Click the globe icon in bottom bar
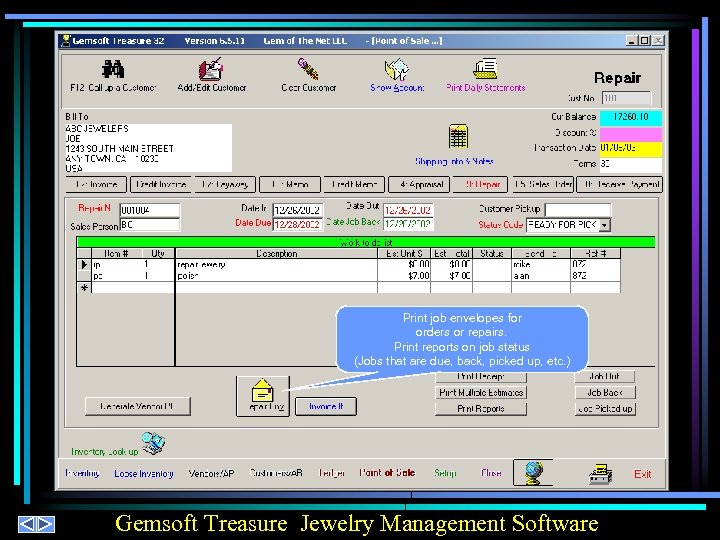The width and height of the screenshot is (720, 540). click(533, 472)
